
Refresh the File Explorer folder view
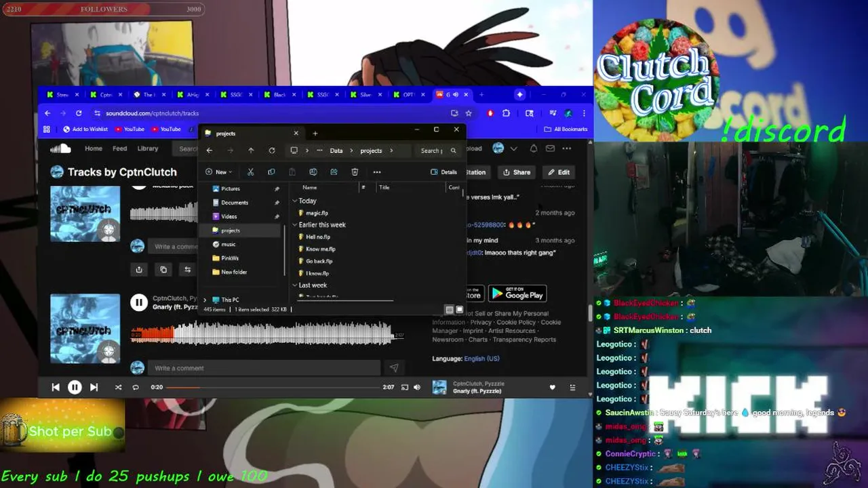pyautogui.click(x=272, y=150)
